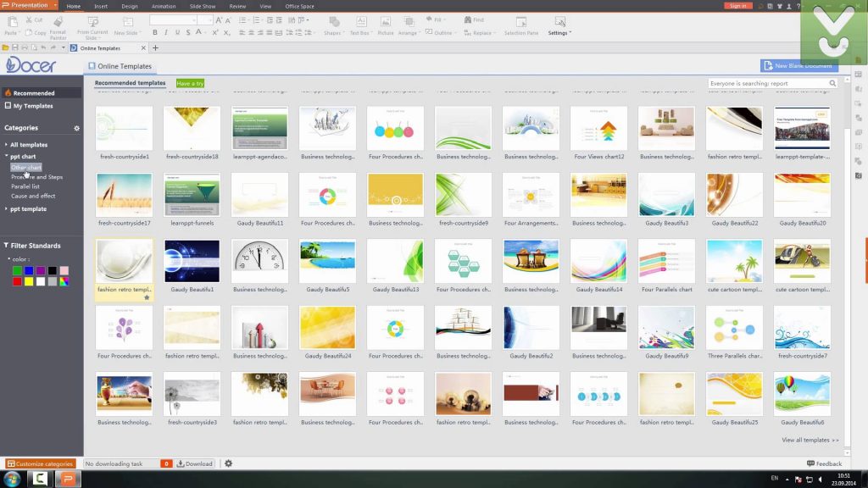Open Animation ribbon tab

coord(164,6)
